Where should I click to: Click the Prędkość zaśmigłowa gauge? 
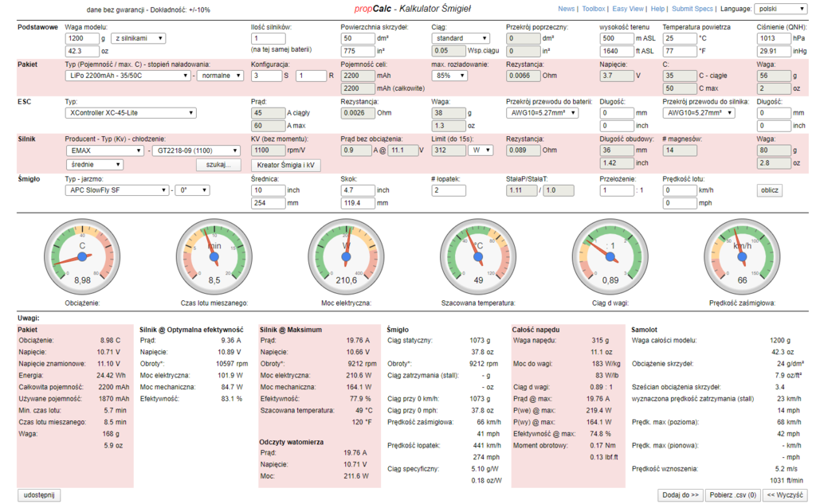coord(742,256)
